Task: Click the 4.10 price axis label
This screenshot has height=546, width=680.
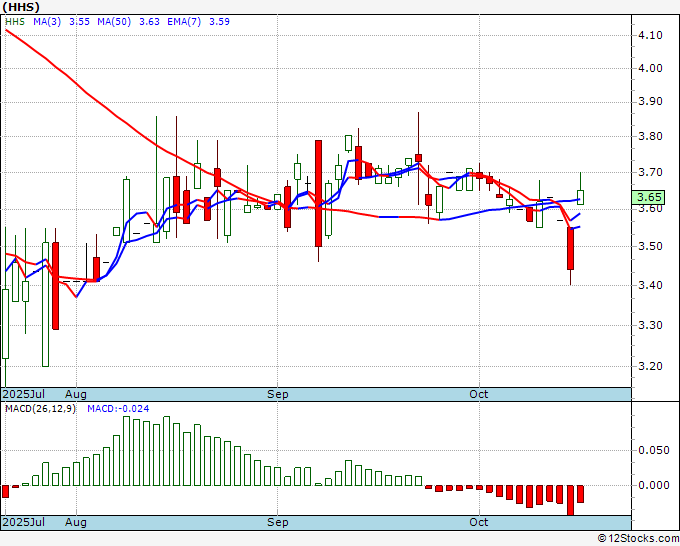Action: [x=651, y=35]
